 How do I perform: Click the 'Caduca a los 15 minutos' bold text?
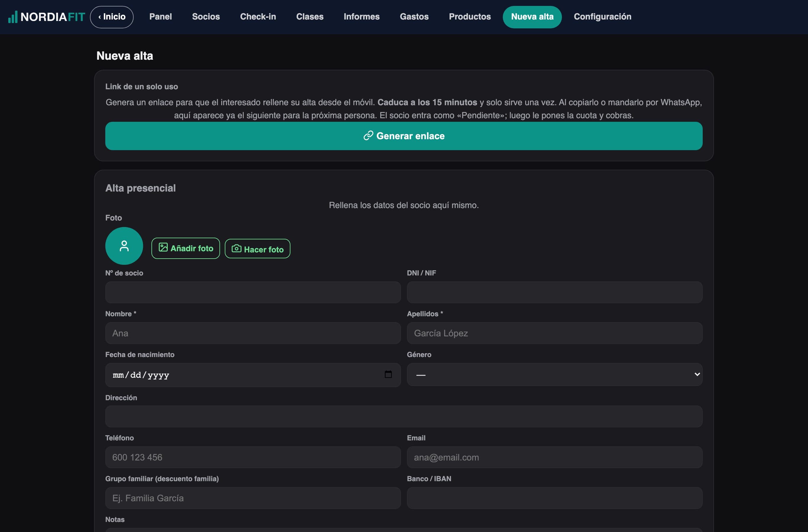(x=427, y=102)
